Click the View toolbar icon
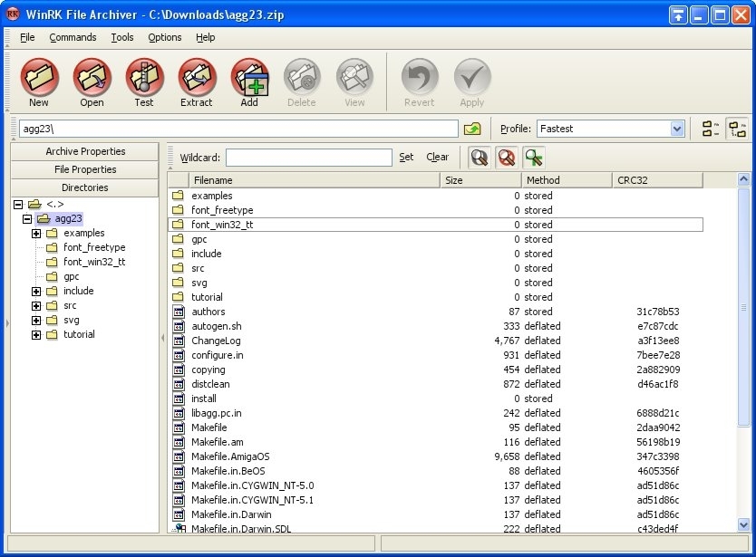This screenshot has width=756, height=557. 354,77
